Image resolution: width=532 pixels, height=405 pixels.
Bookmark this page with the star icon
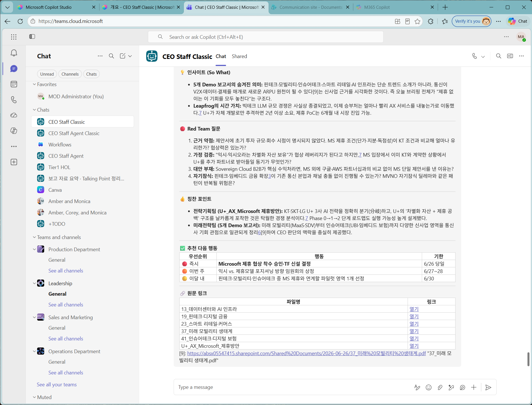coord(418,21)
